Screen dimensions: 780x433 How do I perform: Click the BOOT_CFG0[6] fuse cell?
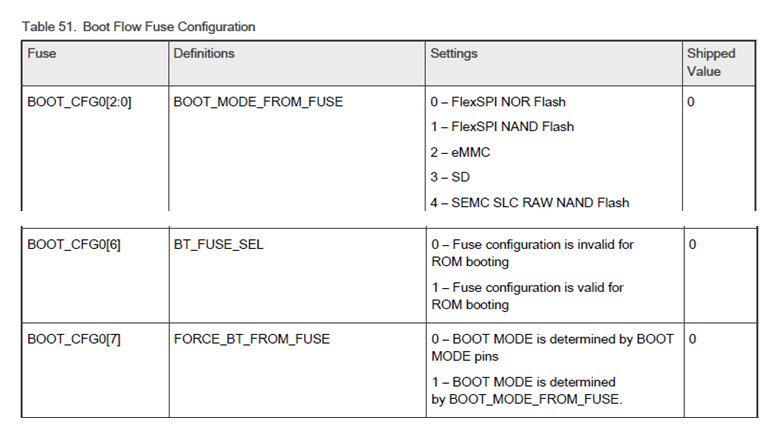[x=74, y=244]
